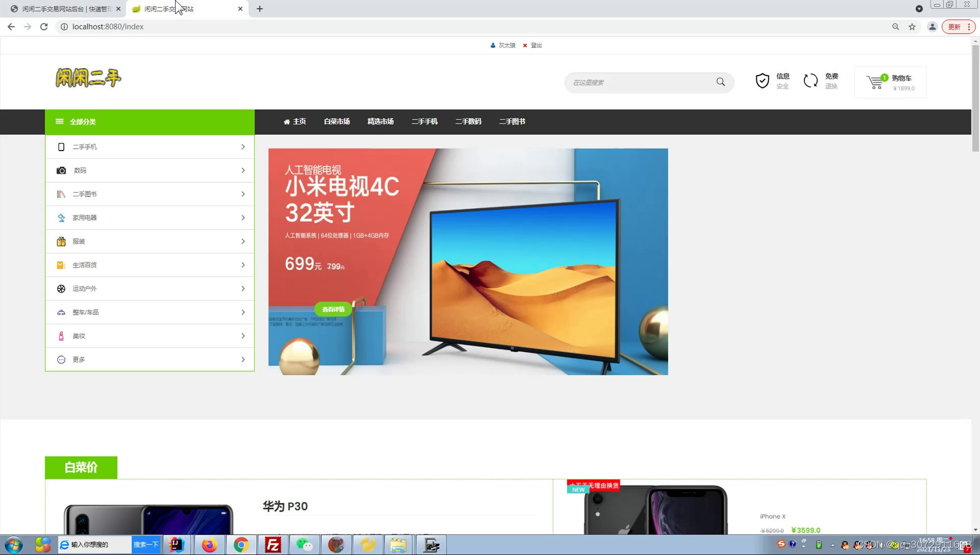The width and height of the screenshot is (980, 555).
Task: Click the appliance icon for 家用电器
Action: point(61,218)
